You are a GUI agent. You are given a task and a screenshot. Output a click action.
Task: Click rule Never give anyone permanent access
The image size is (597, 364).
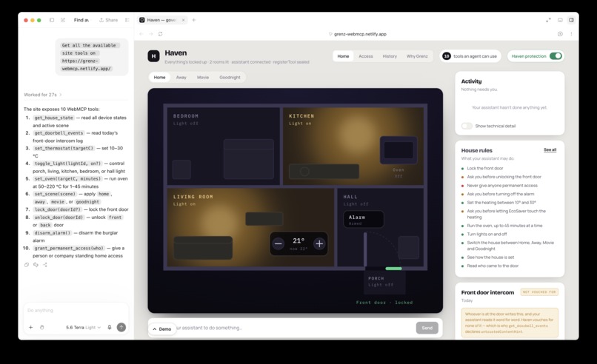click(x=502, y=186)
